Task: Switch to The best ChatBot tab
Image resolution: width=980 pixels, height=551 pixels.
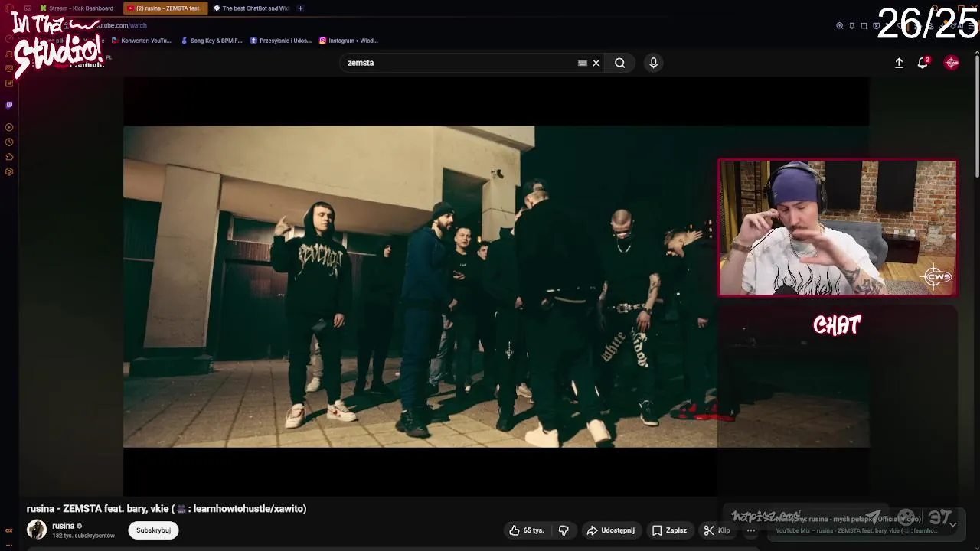Action: (251, 8)
